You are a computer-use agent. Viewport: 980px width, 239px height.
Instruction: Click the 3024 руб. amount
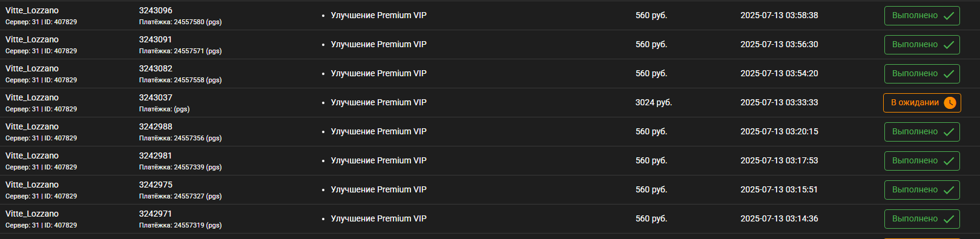coord(654,102)
